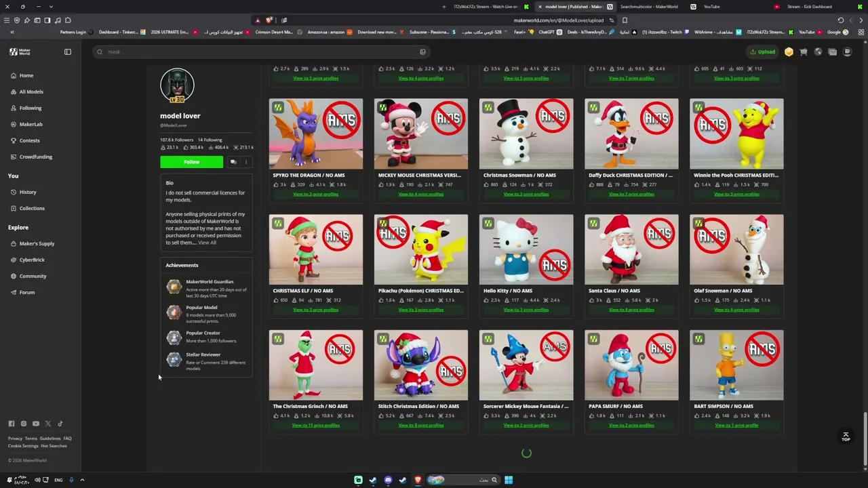Open Hot Searches in the footer
Screen dimensions: 868x488
point(54,446)
